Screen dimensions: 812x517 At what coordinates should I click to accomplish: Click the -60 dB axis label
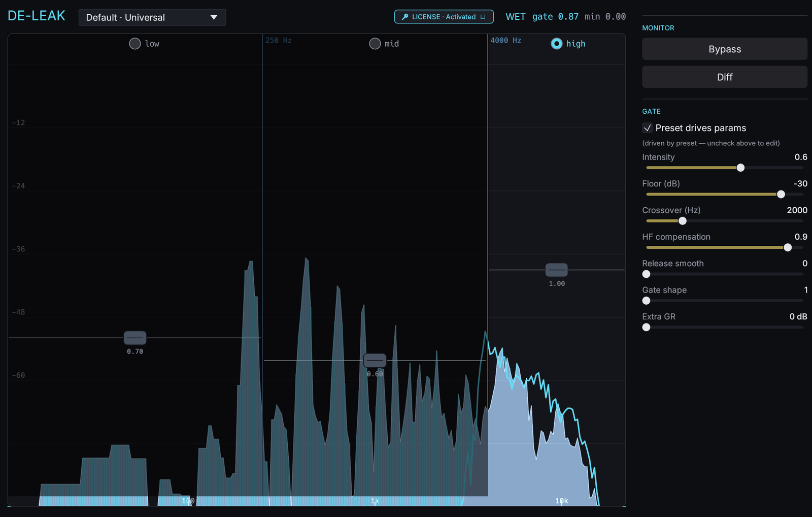19,376
